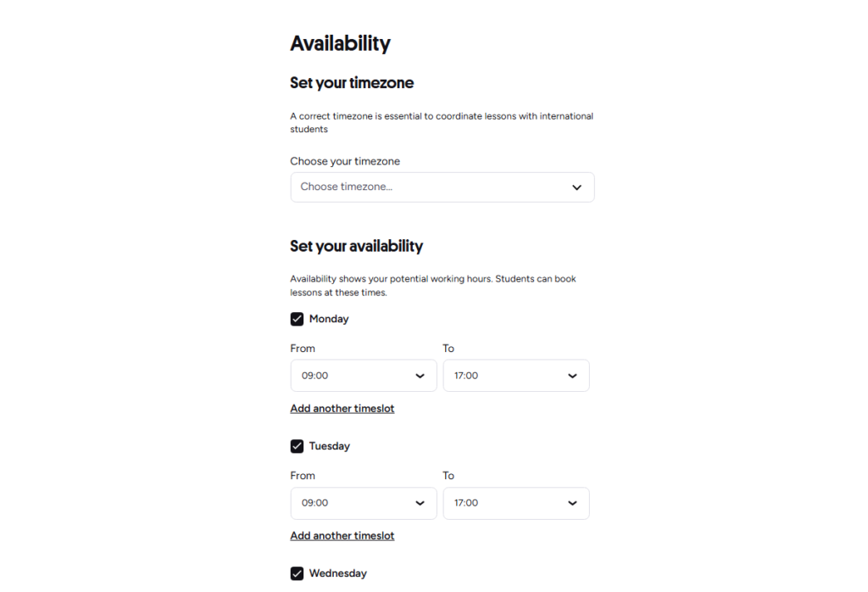
Task: Add another timeslot for Tuesday
Action: pos(342,536)
